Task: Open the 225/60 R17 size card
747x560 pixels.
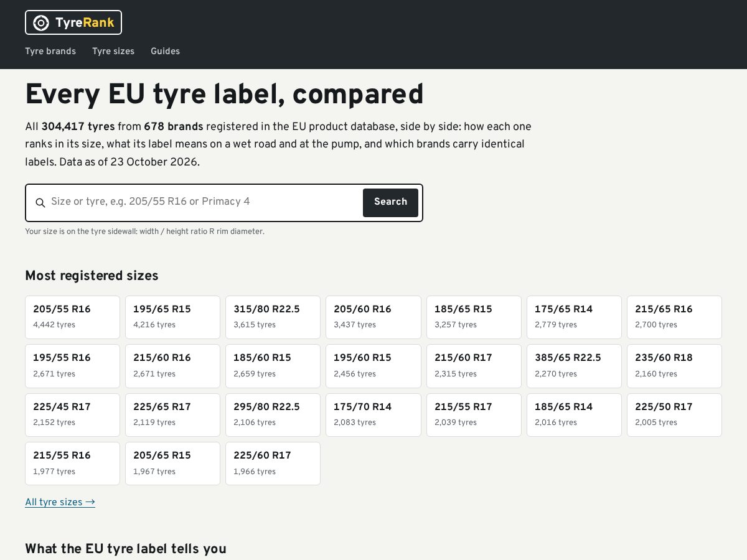Action: click(273, 464)
